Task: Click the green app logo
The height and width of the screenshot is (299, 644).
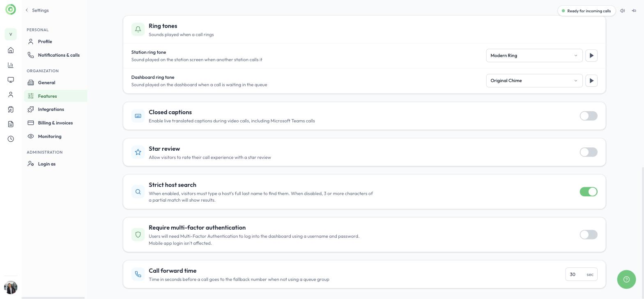Action: click(11, 9)
